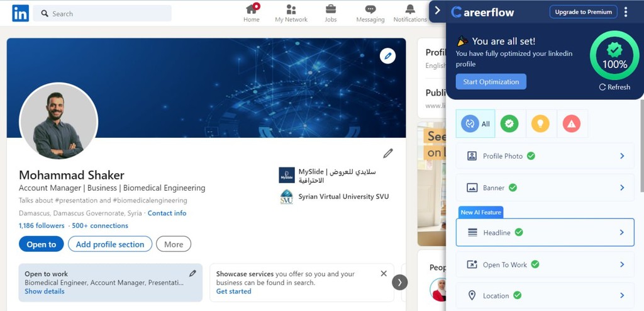Click the Open To Work icon in Careerflow
The width and height of the screenshot is (644, 311).
click(x=472, y=264)
